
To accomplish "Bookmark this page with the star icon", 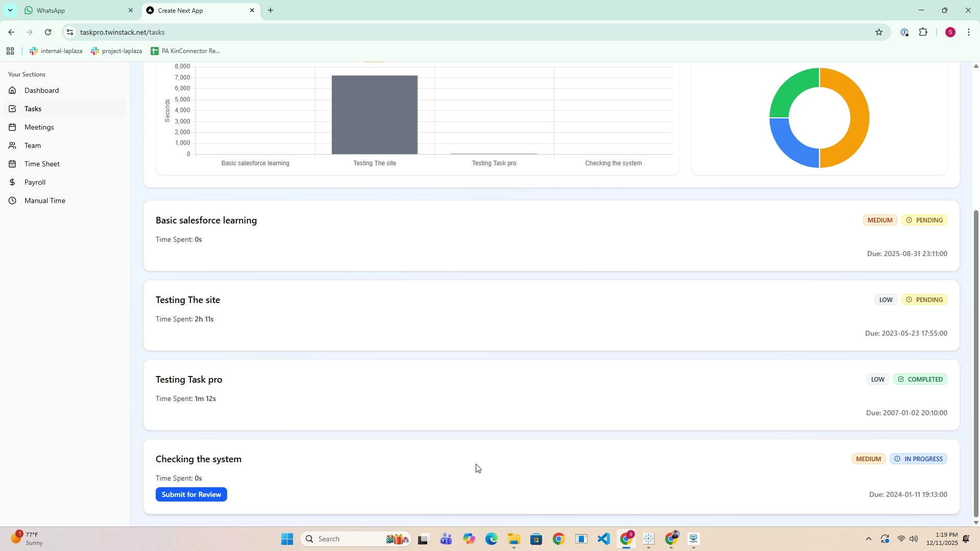I will tap(878, 32).
